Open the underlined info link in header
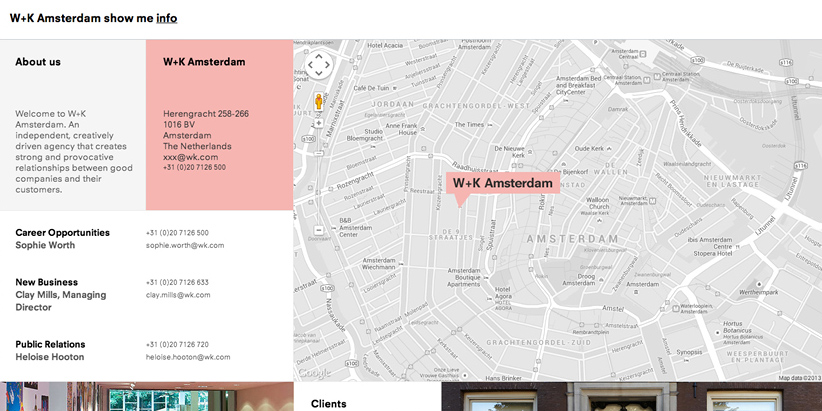The width and height of the screenshot is (822, 411). pos(167,18)
